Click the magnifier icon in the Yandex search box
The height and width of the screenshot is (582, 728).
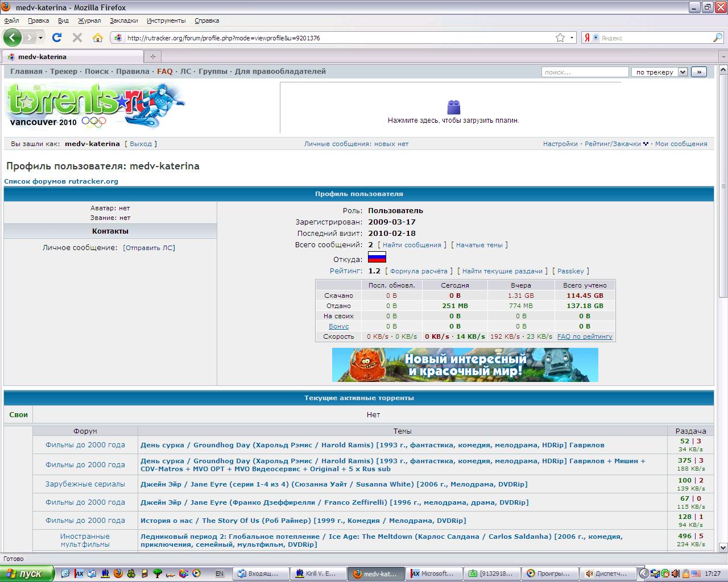click(718, 38)
